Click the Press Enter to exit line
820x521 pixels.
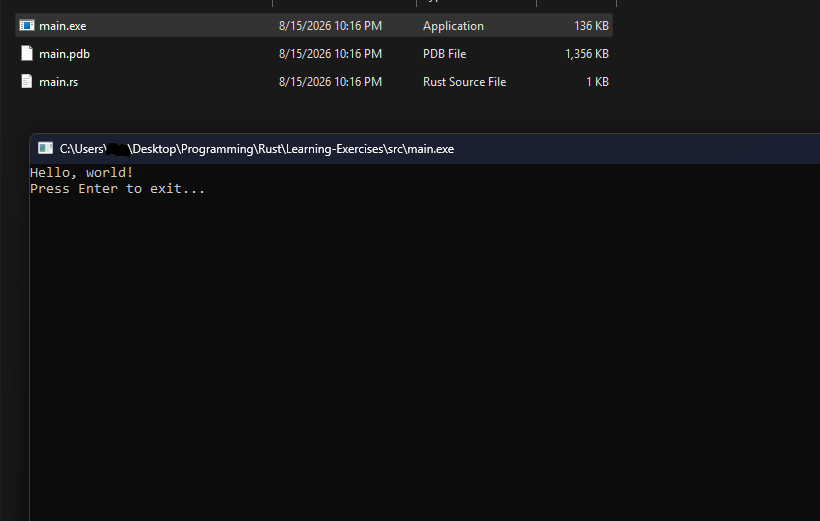(x=118, y=189)
